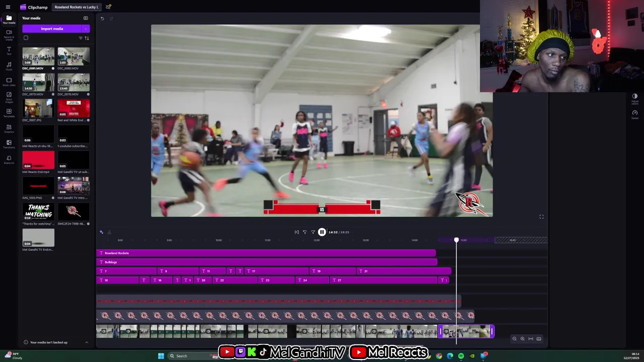The width and height of the screenshot is (644, 362).
Task: Select the DSC_0007.JPG media thumbnail
Action: coord(38,108)
